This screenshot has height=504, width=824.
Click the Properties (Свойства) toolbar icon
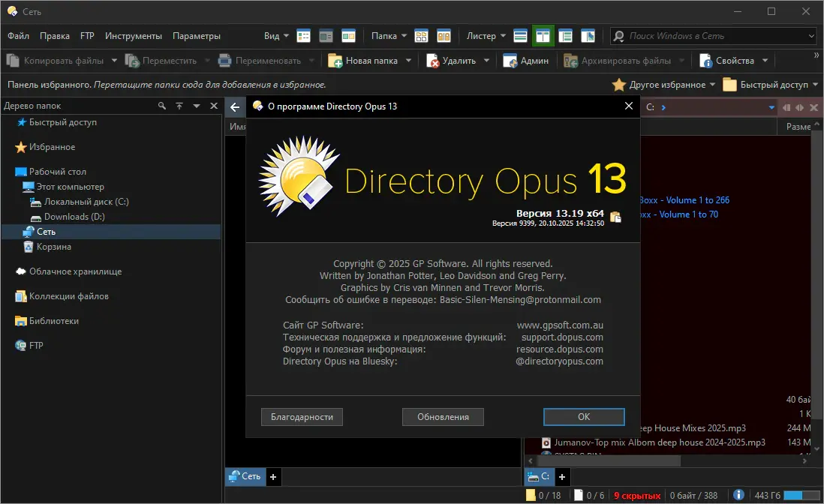pyautogui.click(x=705, y=61)
